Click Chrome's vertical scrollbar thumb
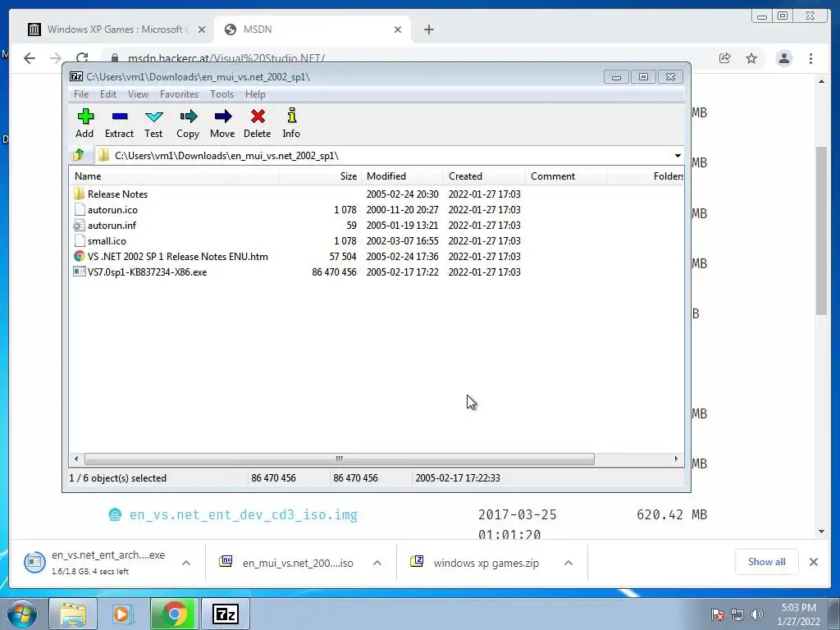Screen dimensions: 840x630 tap(821, 231)
